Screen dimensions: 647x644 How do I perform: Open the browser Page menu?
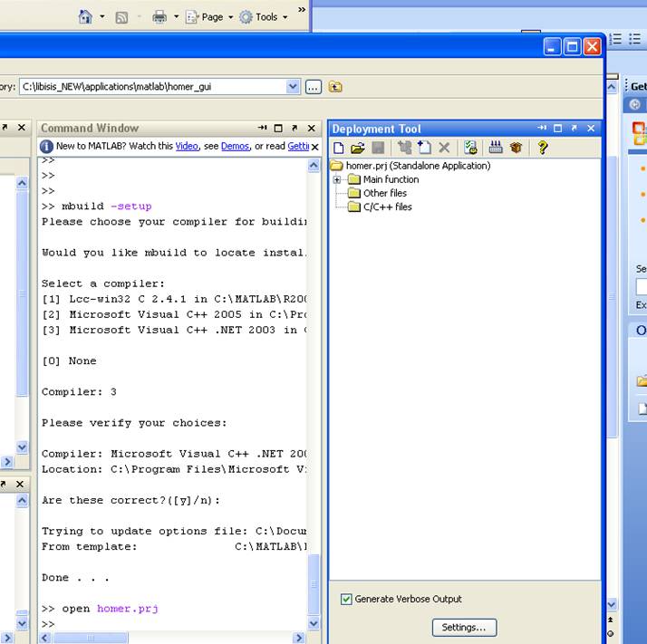pyautogui.click(x=211, y=16)
